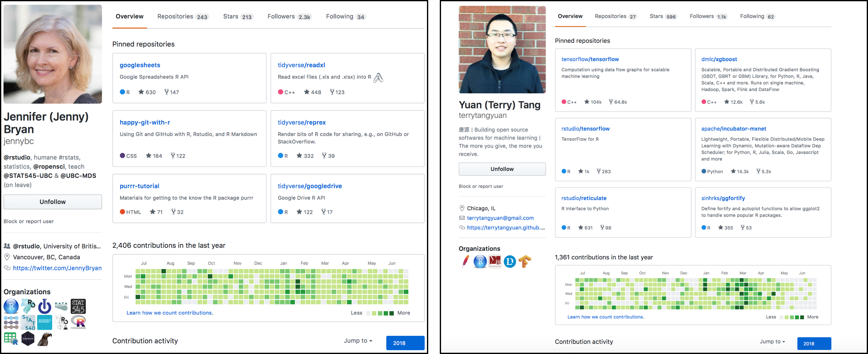Open the terrytangyuan.github website link
This screenshot has height=354, width=868.
coord(506,227)
